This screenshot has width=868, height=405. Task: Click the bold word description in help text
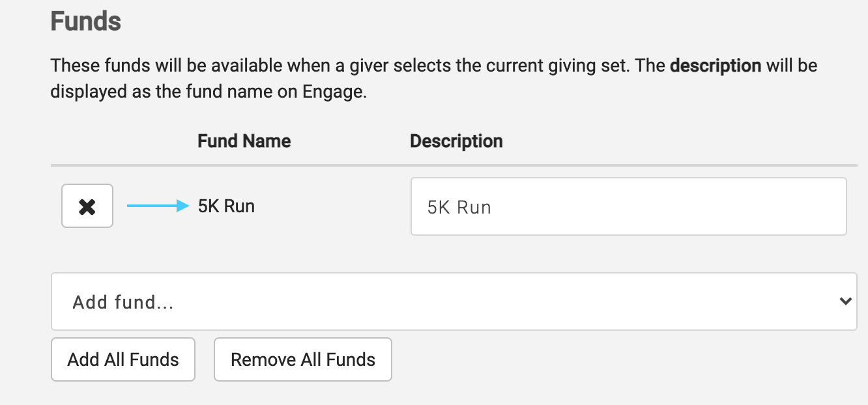pos(716,66)
